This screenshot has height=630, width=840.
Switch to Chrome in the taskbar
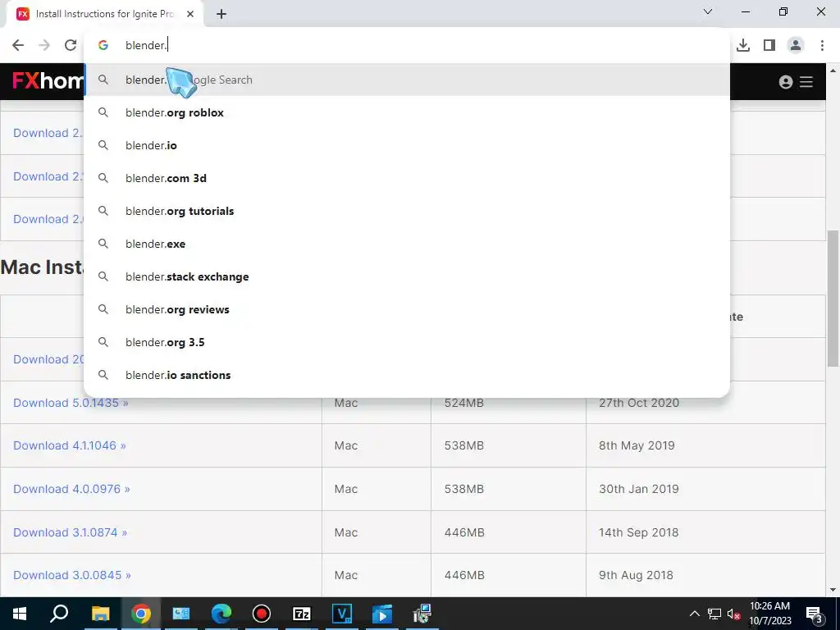coord(141,614)
